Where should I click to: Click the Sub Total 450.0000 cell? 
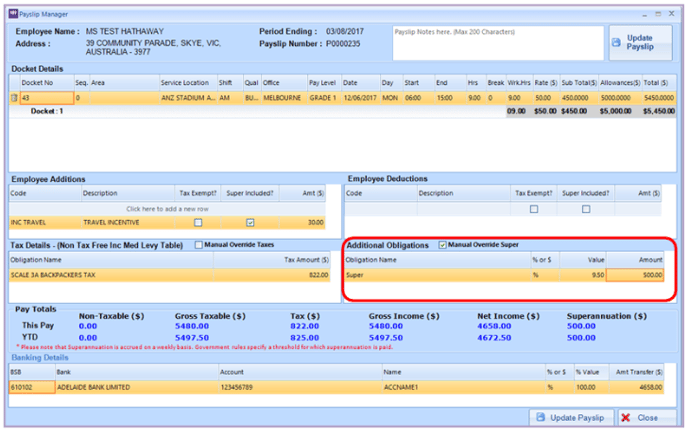[x=579, y=98]
